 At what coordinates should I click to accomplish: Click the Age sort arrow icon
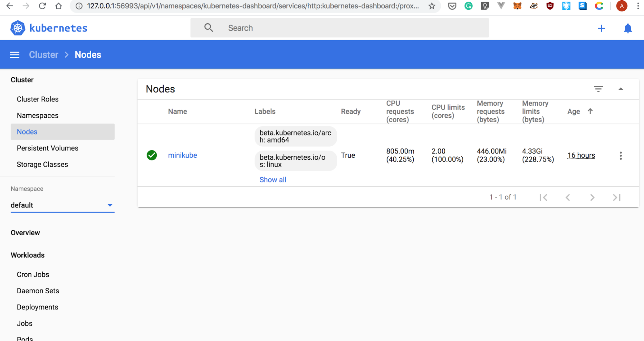coord(590,111)
